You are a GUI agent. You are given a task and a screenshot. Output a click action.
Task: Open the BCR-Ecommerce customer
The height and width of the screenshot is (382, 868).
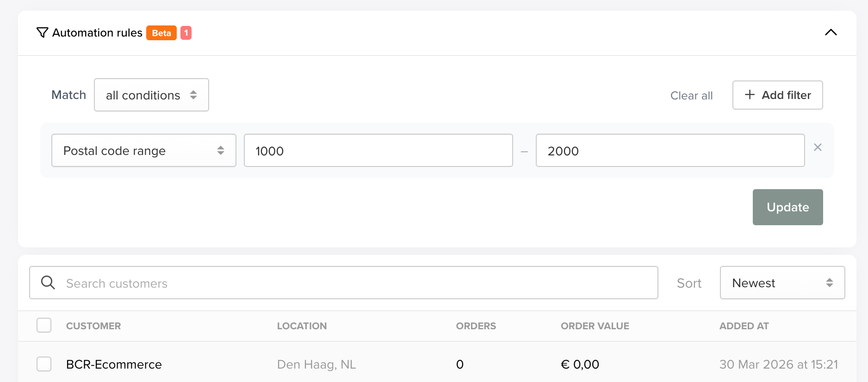pyautogui.click(x=114, y=364)
